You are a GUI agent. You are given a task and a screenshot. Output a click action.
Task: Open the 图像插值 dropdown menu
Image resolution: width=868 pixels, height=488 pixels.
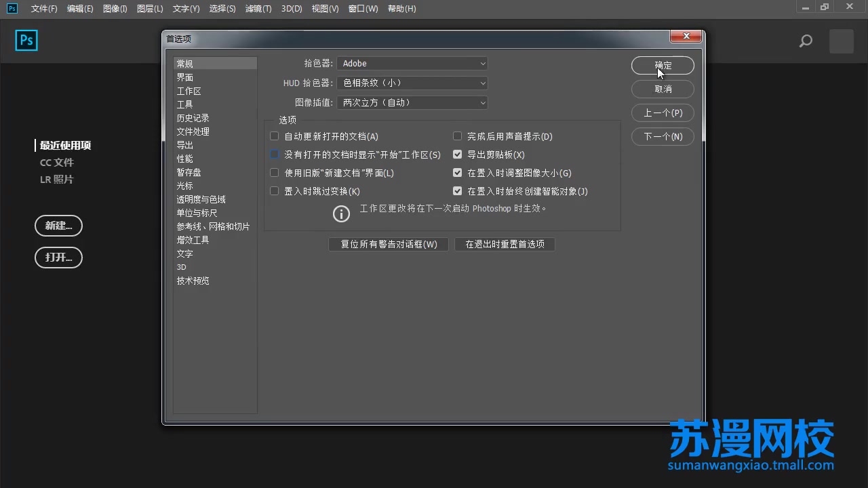click(x=412, y=102)
